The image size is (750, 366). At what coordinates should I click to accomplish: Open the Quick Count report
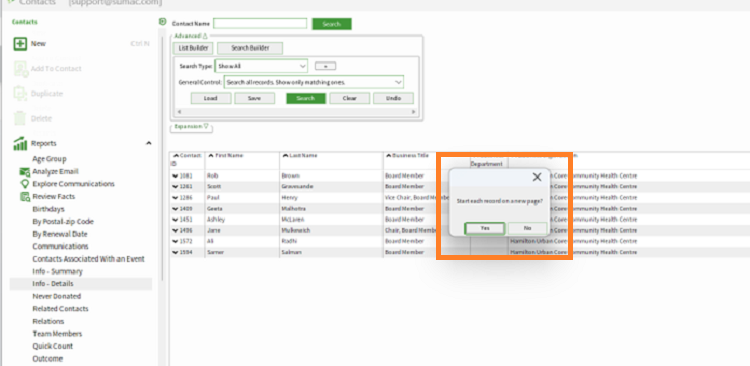53,346
